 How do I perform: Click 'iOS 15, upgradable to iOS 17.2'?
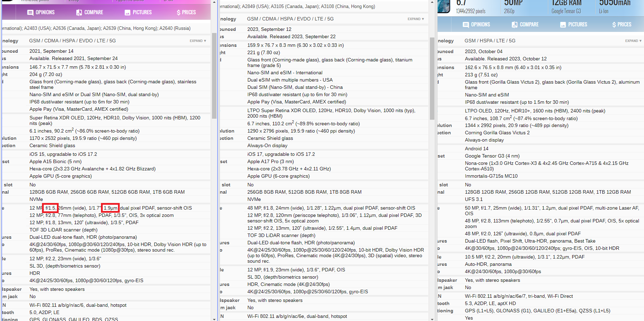point(63,154)
